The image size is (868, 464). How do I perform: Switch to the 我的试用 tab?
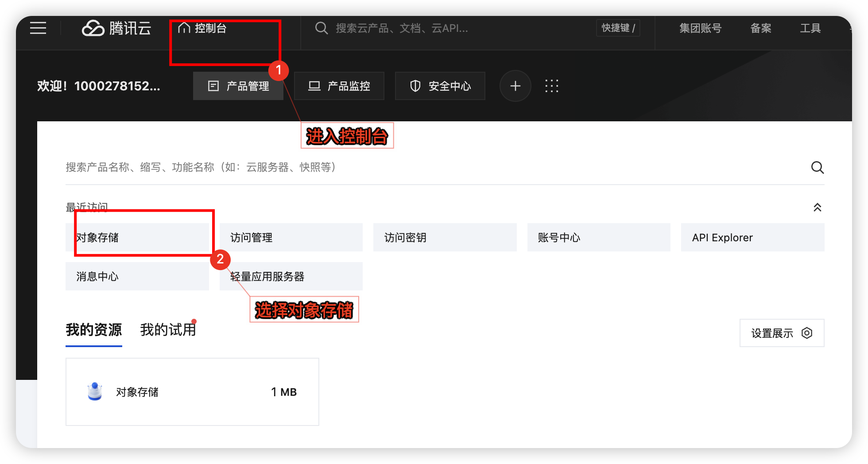(168, 330)
